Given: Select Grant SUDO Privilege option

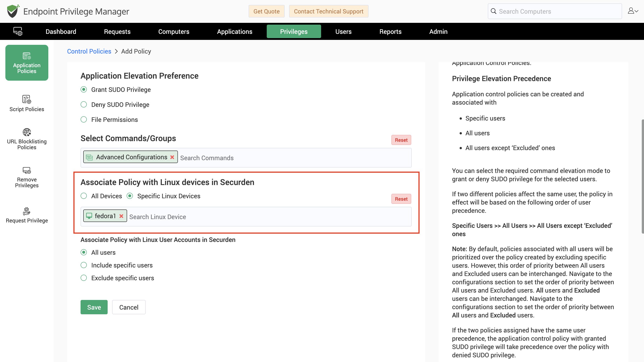Looking at the screenshot, I should (x=84, y=89).
